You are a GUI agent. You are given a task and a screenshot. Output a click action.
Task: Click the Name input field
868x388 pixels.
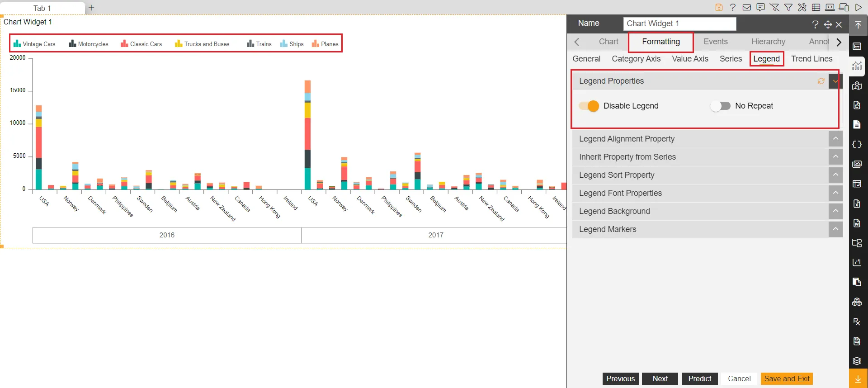[679, 24]
